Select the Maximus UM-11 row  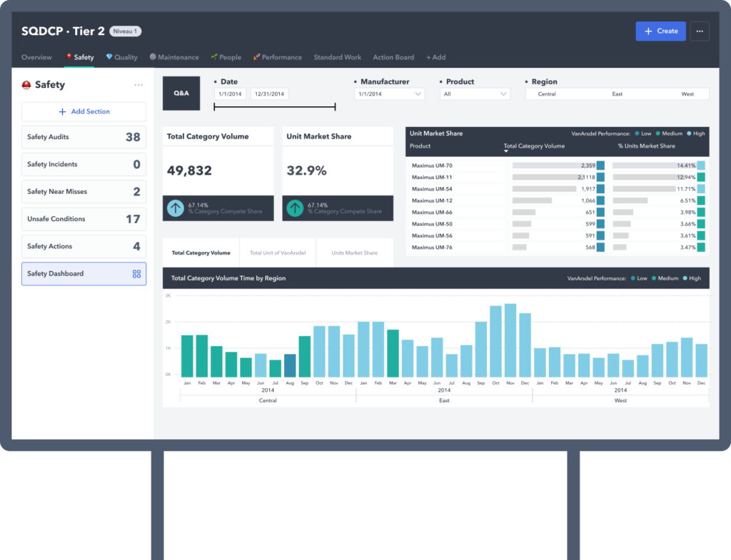[x=558, y=178]
